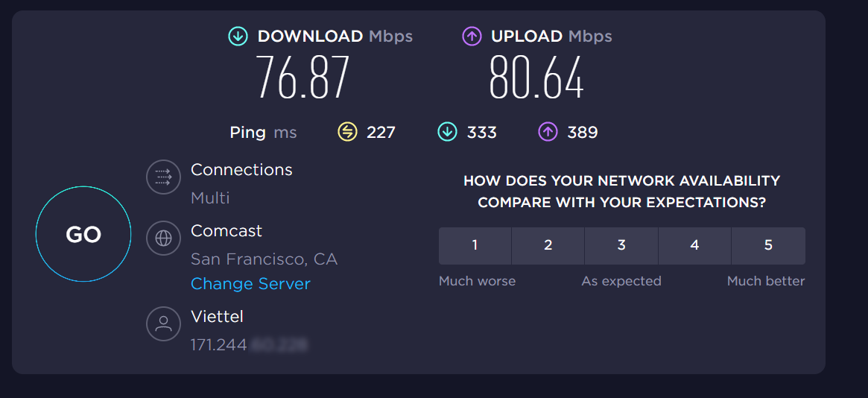Click the purple upload ping icon

pyautogui.click(x=548, y=133)
